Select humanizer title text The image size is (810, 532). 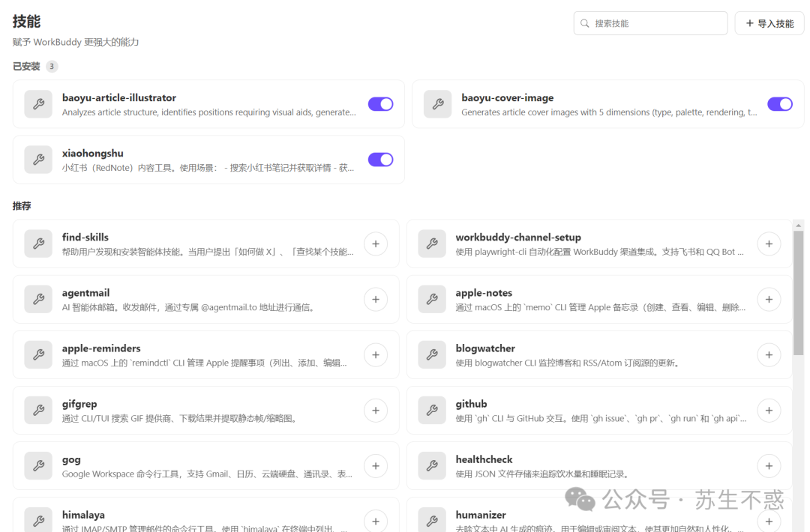coord(481,515)
